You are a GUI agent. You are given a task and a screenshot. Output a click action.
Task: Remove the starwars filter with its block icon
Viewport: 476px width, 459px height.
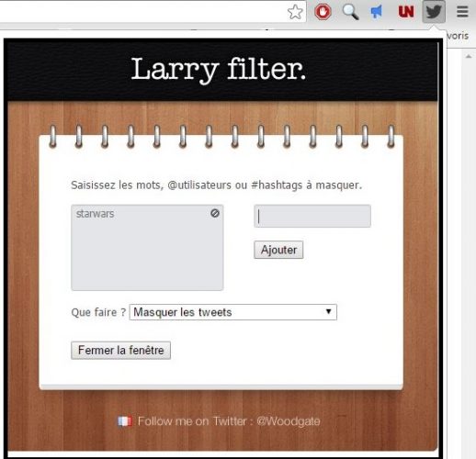215,213
